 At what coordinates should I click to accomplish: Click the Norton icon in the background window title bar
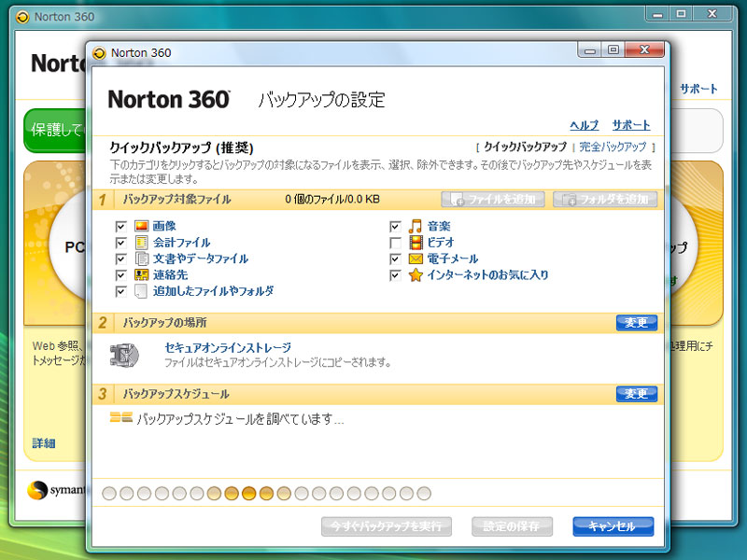22,18
